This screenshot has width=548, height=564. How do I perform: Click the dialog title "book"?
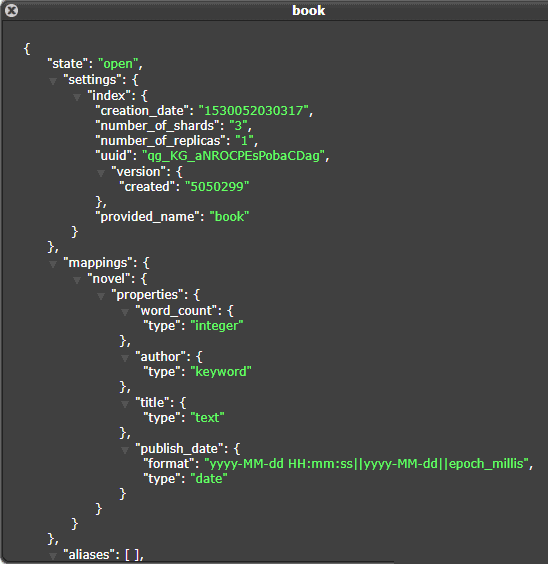pos(309,10)
